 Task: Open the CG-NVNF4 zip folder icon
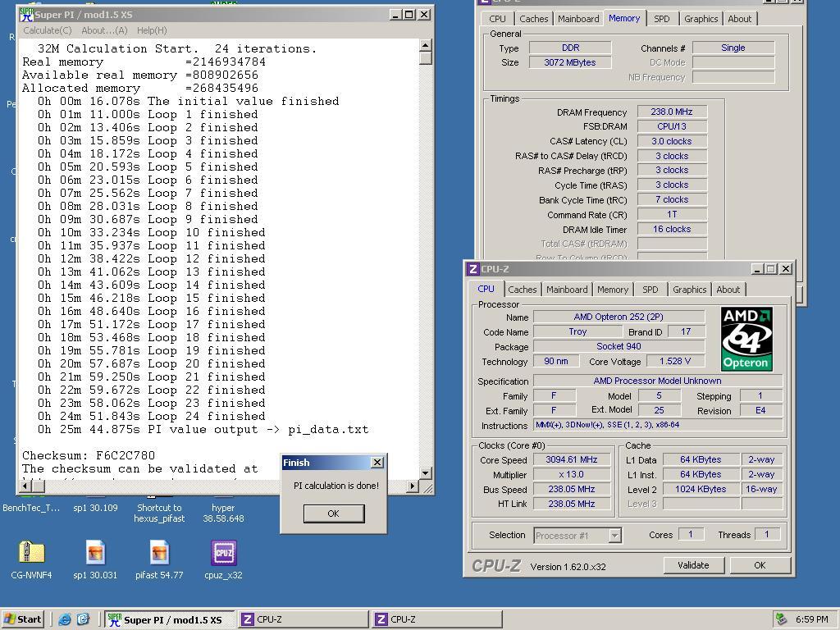31,552
